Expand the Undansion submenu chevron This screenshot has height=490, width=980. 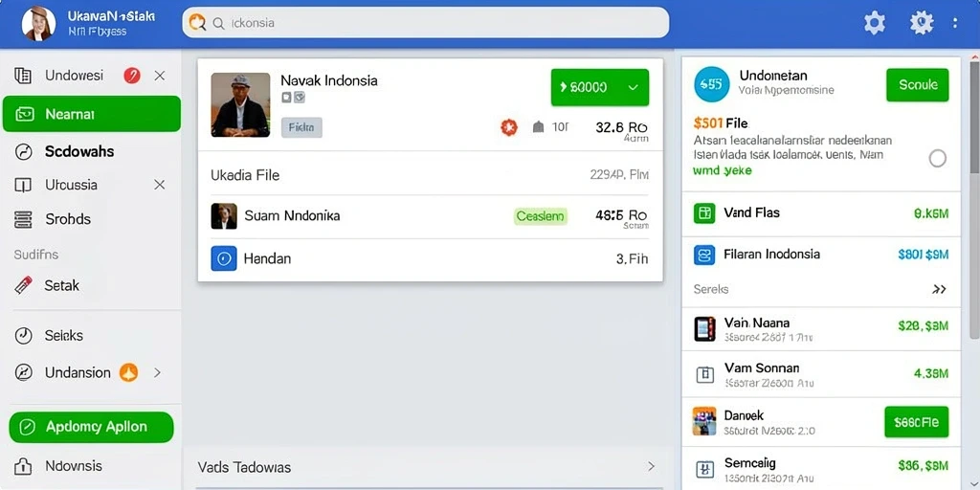coord(158,372)
